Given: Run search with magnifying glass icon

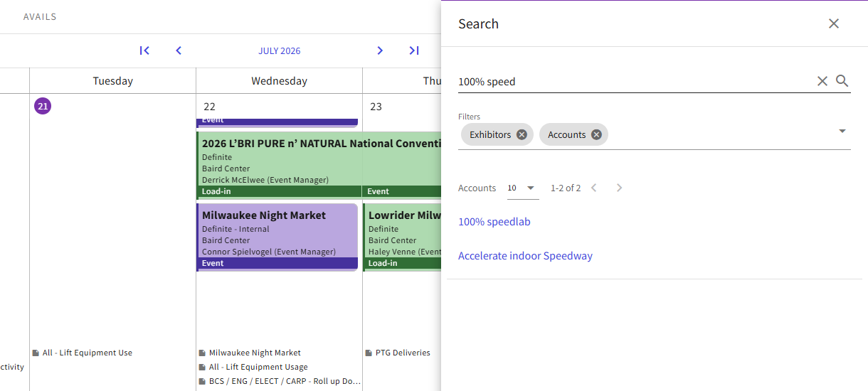Looking at the screenshot, I should 842,81.
